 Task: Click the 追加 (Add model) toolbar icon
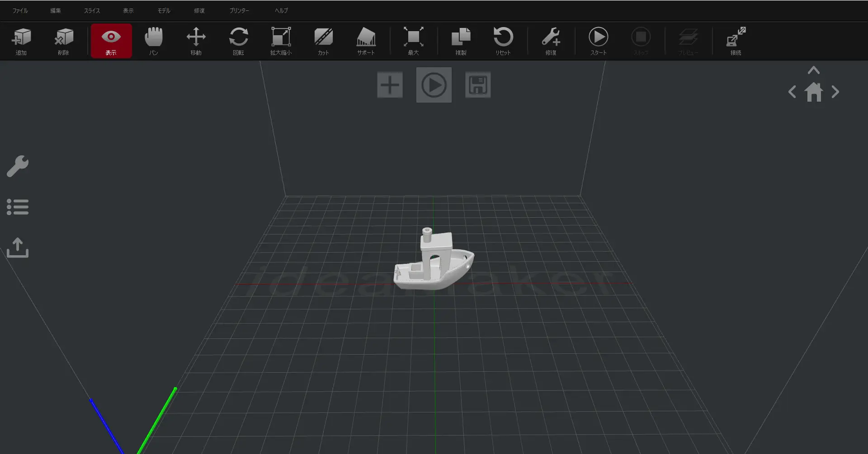(x=21, y=41)
